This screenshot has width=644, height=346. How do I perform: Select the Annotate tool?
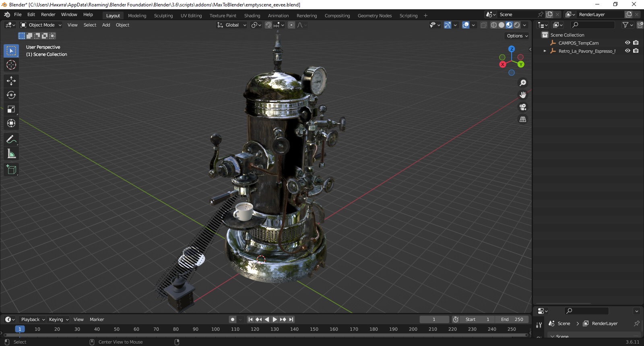tap(11, 140)
